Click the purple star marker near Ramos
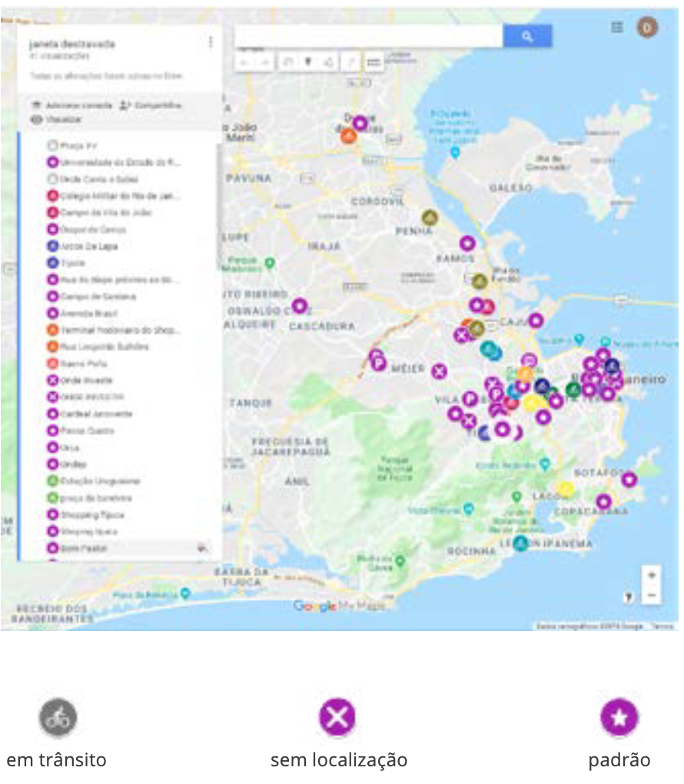The image size is (684, 784). coord(467,244)
